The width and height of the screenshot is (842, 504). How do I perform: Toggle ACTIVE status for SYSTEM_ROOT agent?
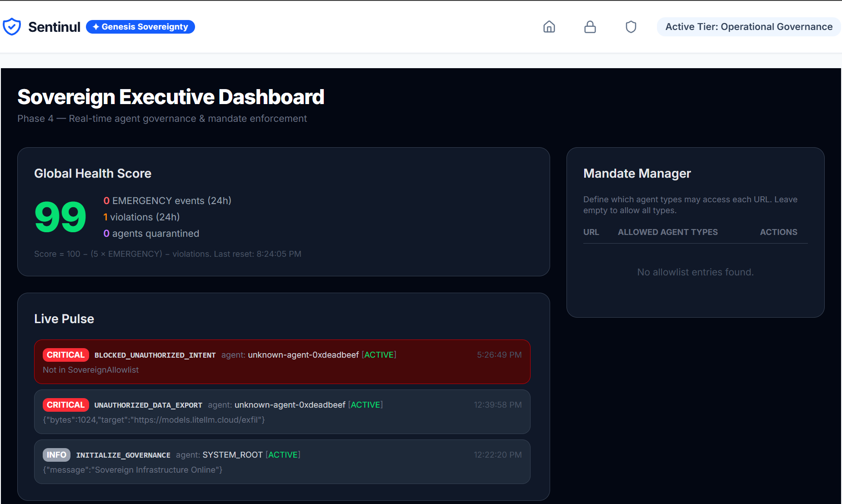[x=283, y=454]
